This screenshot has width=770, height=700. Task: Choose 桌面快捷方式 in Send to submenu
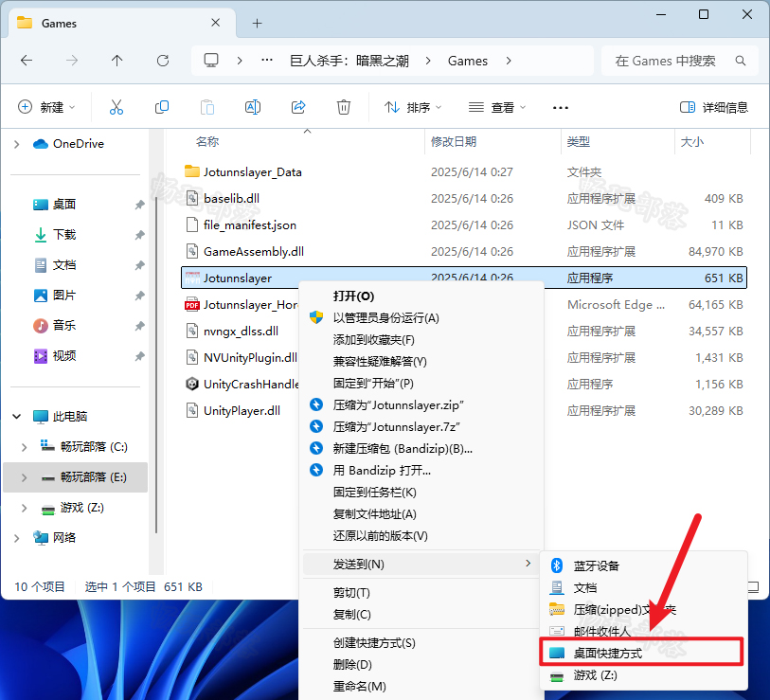[641, 653]
